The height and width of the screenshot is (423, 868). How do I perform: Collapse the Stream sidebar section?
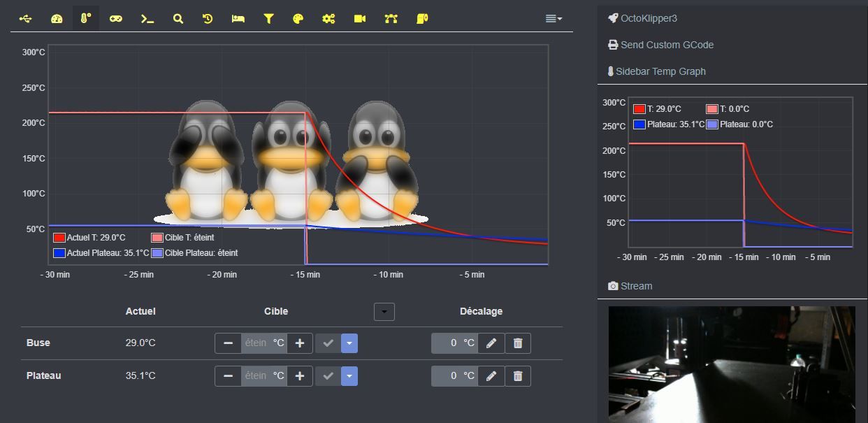(636, 286)
